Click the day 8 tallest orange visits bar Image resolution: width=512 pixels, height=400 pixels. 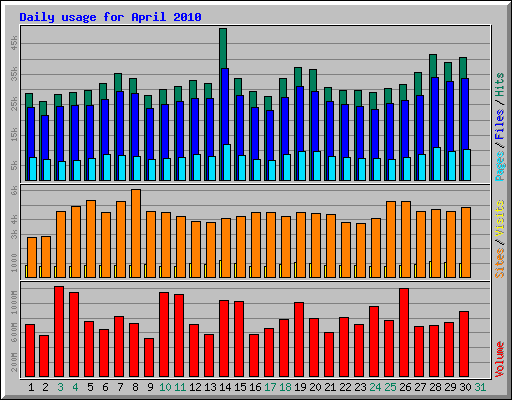[136, 233]
